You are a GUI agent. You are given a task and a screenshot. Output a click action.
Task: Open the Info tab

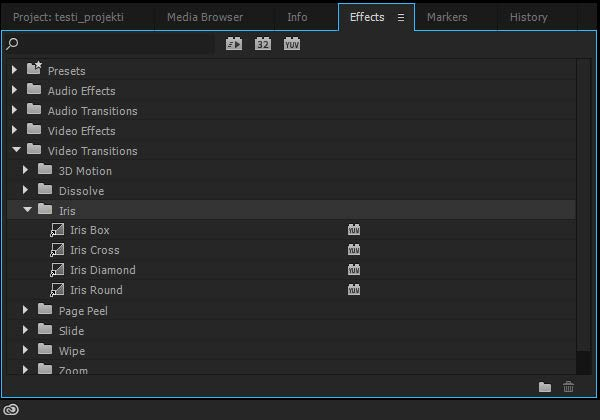click(x=297, y=17)
